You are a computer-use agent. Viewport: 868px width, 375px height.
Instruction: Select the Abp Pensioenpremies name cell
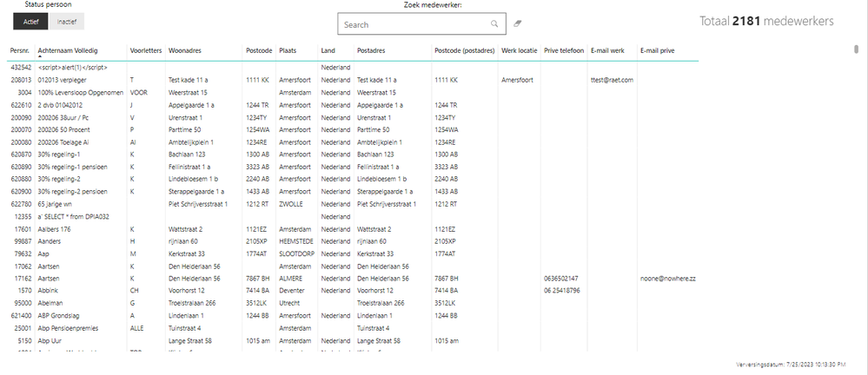tap(68, 328)
